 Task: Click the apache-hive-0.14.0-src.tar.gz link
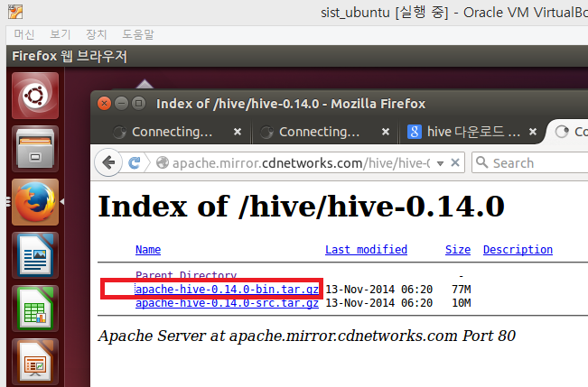click(x=227, y=303)
